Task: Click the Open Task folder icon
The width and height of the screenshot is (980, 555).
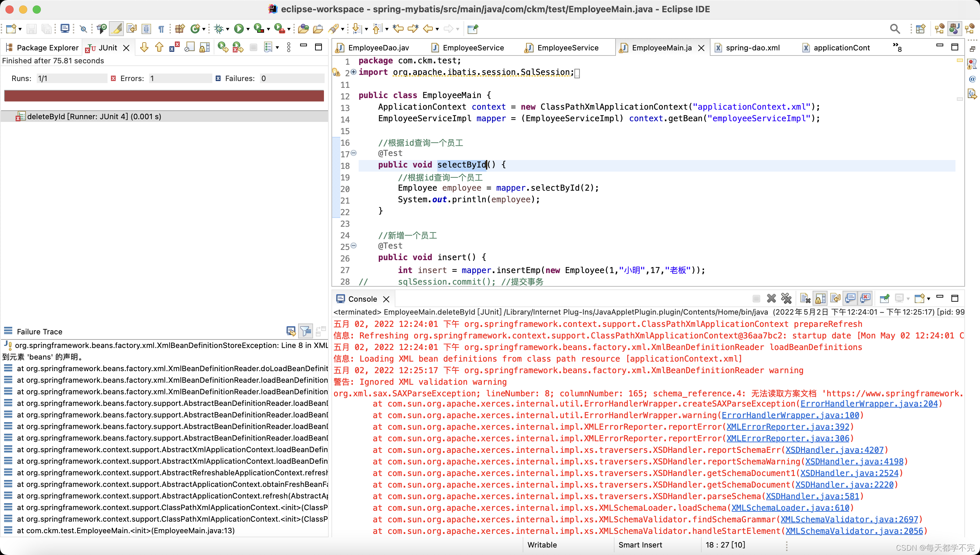Action: [318, 29]
